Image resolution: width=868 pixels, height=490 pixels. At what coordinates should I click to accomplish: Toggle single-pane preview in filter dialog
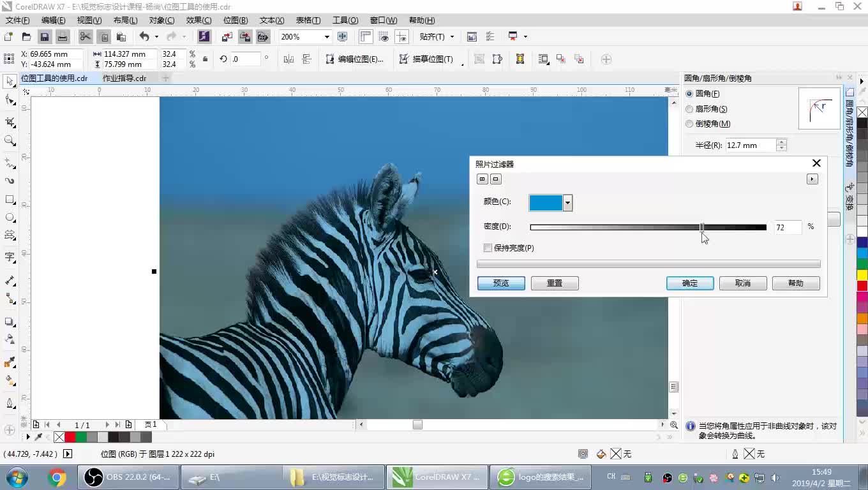click(x=496, y=179)
